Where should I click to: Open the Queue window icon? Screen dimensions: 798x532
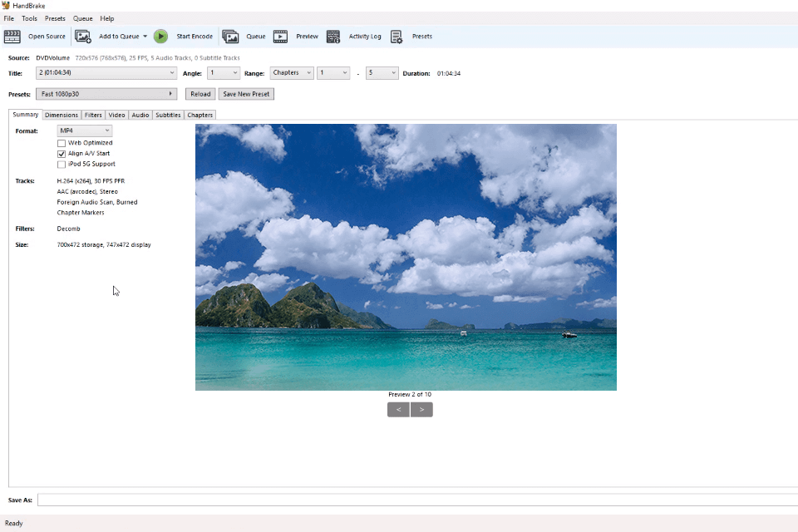(230, 36)
